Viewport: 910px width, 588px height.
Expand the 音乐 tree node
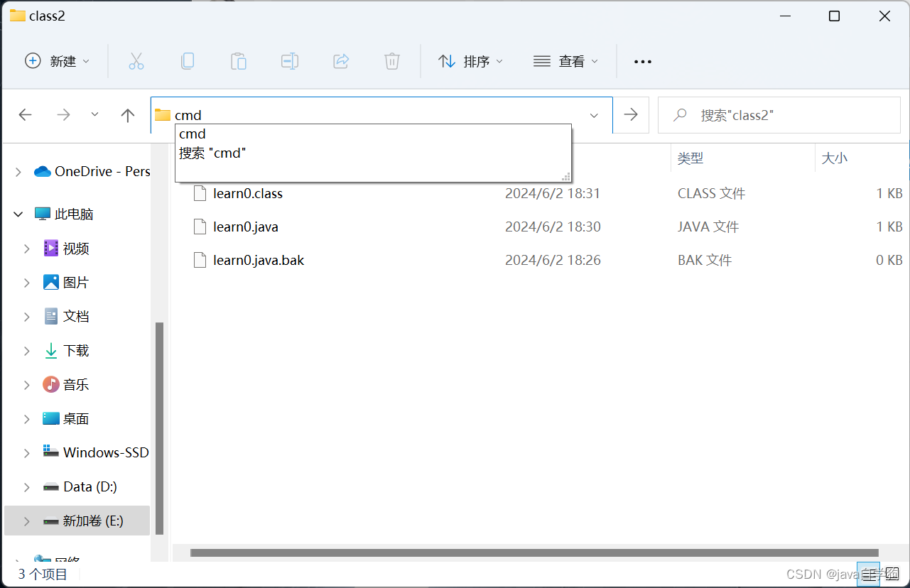[x=27, y=384]
